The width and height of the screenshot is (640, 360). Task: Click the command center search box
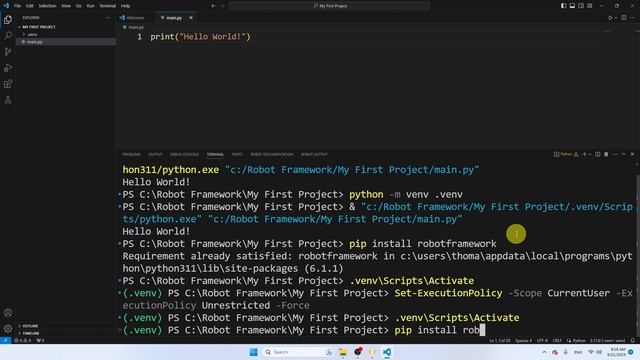(329, 6)
